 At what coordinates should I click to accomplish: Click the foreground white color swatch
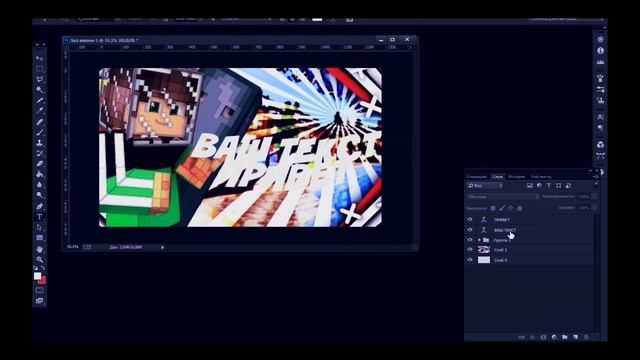[x=37, y=276]
